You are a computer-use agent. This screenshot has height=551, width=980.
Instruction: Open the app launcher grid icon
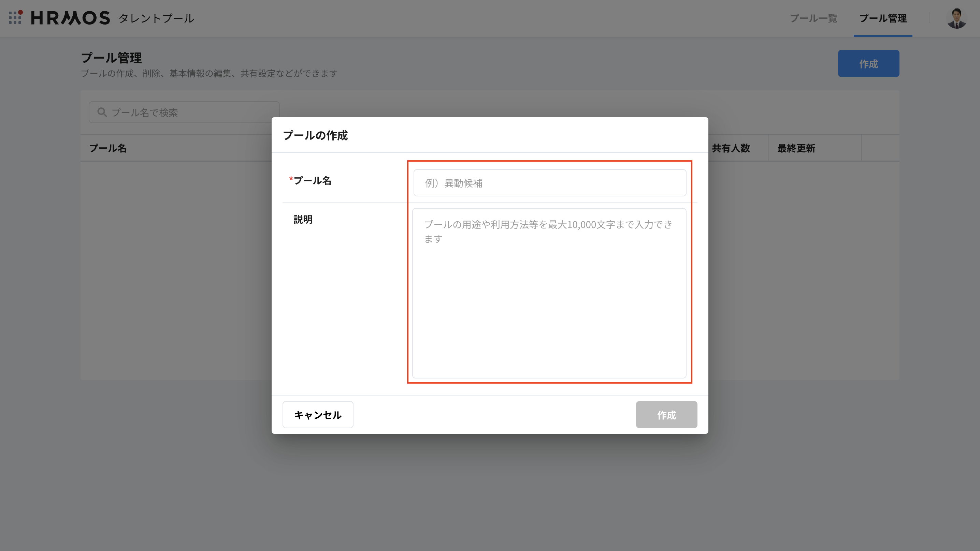[x=15, y=17]
